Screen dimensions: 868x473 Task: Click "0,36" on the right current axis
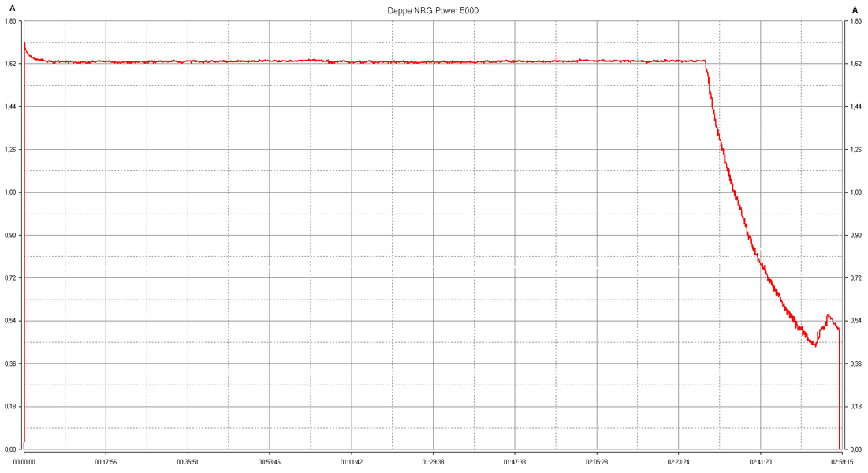[x=856, y=363]
